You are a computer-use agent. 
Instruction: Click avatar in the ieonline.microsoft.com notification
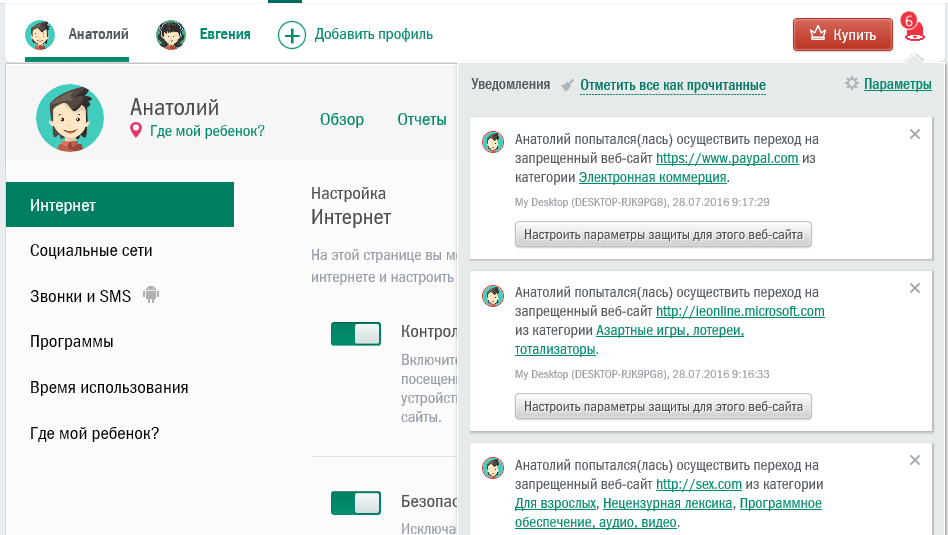pos(493,296)
